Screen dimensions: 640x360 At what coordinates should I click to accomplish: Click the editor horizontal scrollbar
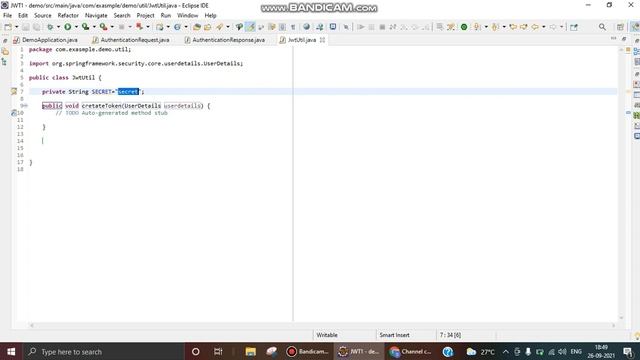point(322,325)
